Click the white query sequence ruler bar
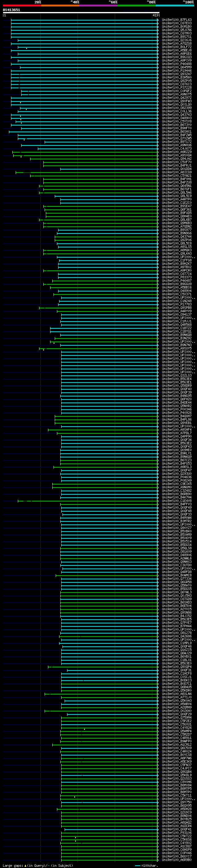The width and height of the screenshot is (197, 868). point(81,13)
